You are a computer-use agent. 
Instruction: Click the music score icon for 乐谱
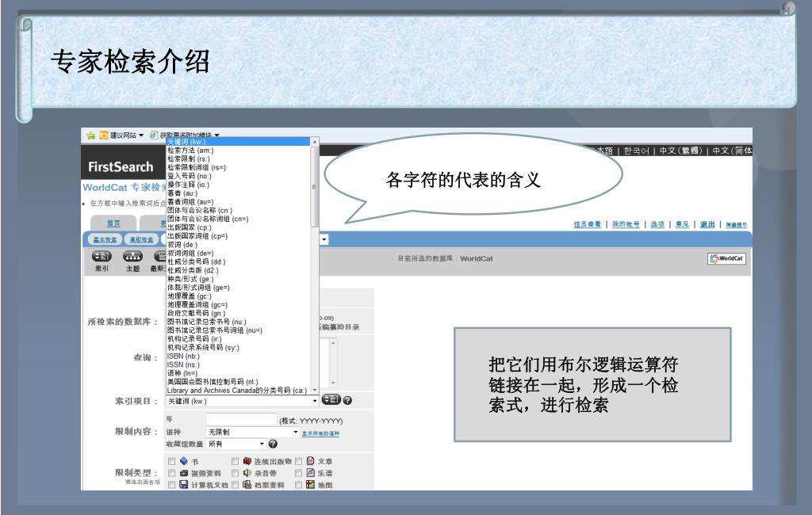click(310, 472)
